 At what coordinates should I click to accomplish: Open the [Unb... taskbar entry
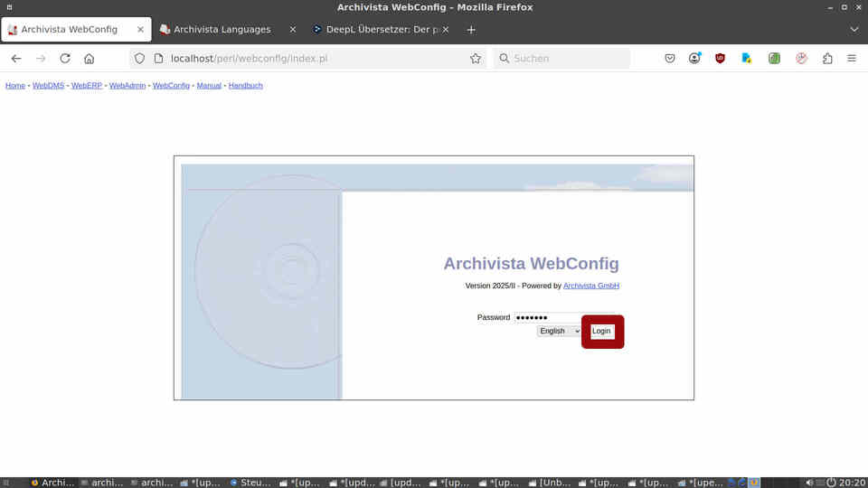tap(549, 483)
